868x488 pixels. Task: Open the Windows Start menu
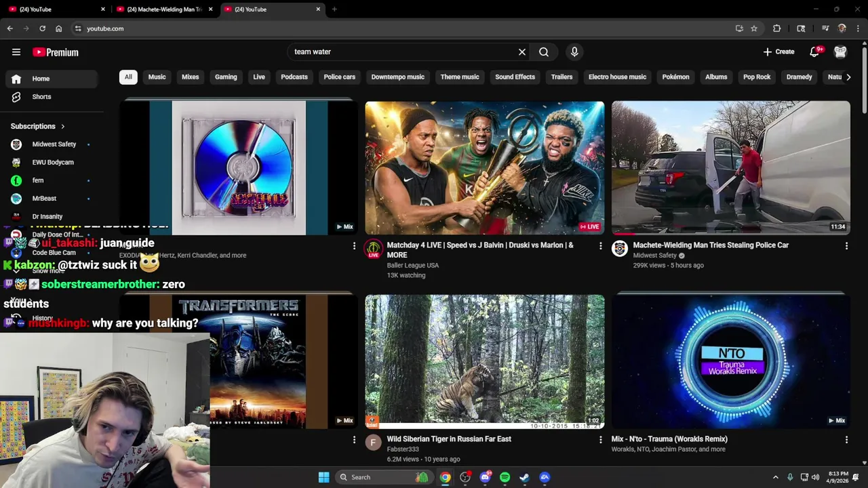(323, 477)
